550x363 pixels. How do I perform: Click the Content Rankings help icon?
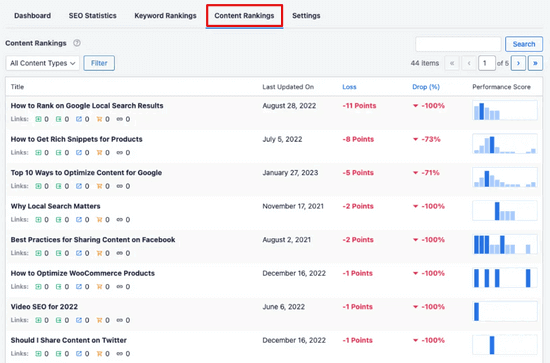click(77, 43)
